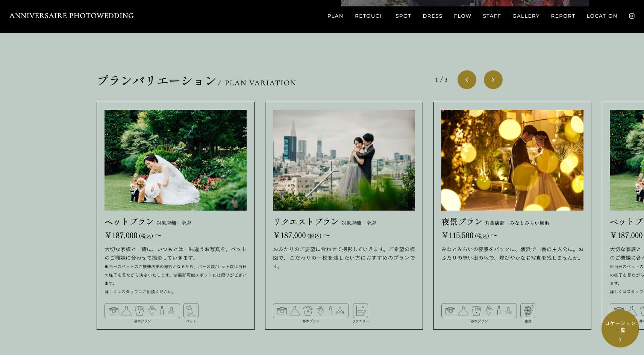Click the 対象店舗：みなとみらい横浜 label

[517, 223]
